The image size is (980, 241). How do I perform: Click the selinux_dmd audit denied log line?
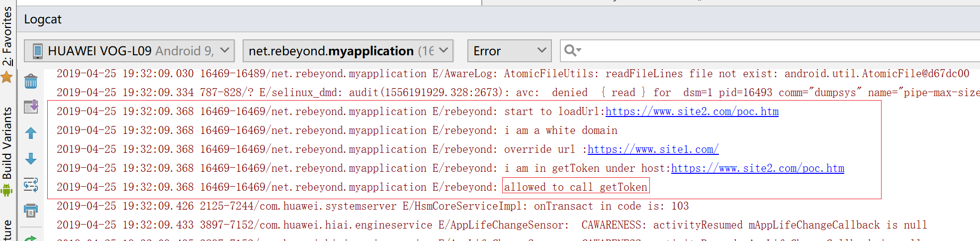[x=518, y=93]
